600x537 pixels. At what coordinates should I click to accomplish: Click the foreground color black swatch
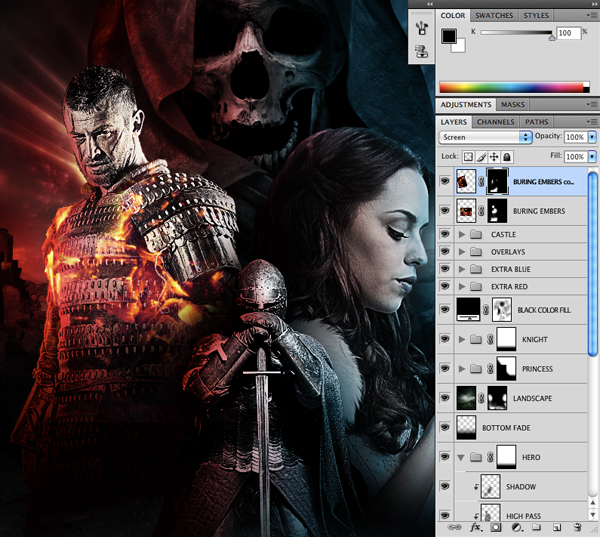pyautogui.click(x=449, y=37)
